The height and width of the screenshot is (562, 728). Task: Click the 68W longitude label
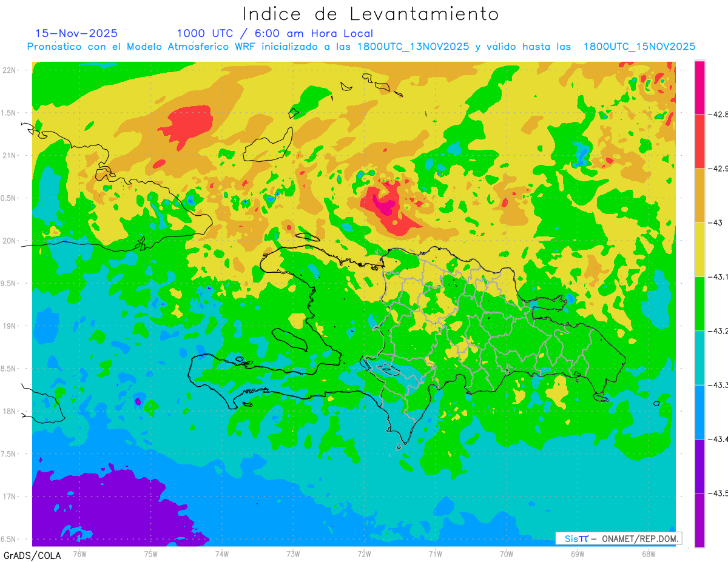pyautogui.click(x=649, y=554)
